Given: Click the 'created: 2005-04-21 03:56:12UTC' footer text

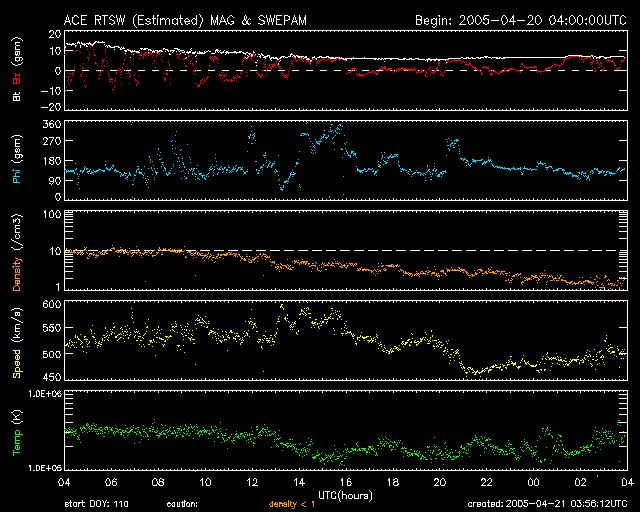Looking at the screenshot, I should click(547, 504).
